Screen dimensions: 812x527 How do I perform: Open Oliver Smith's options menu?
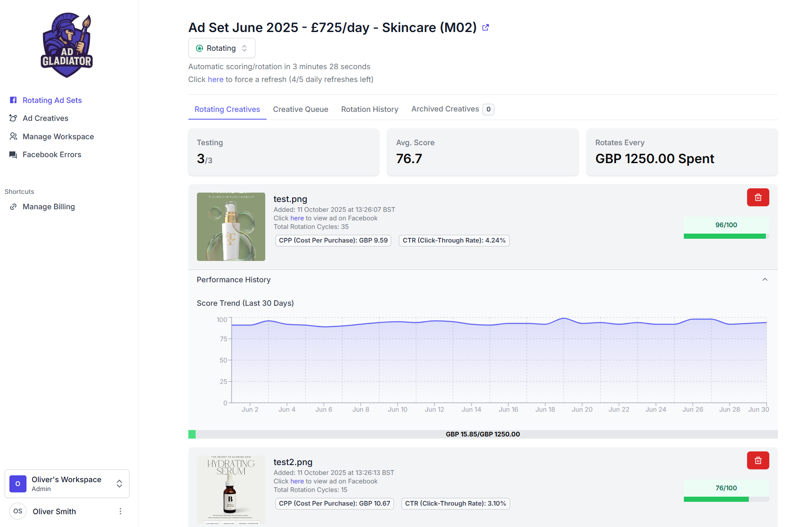tap(120, 511)
